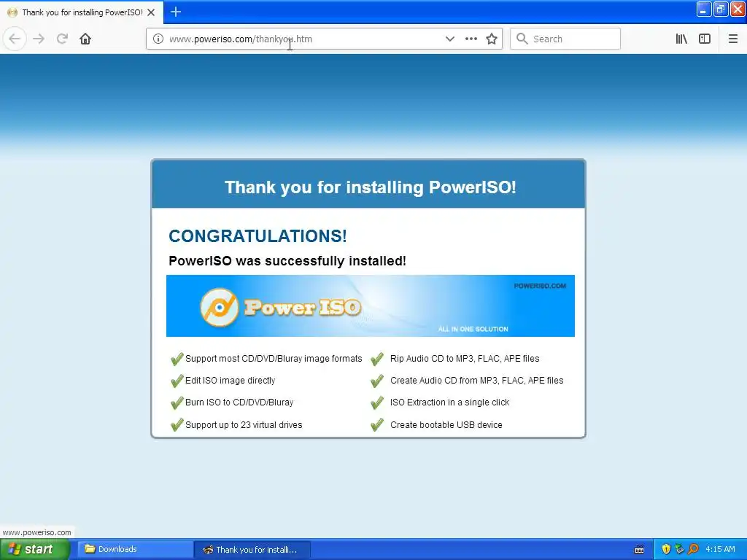Go back to the previous page

[15, 39]
